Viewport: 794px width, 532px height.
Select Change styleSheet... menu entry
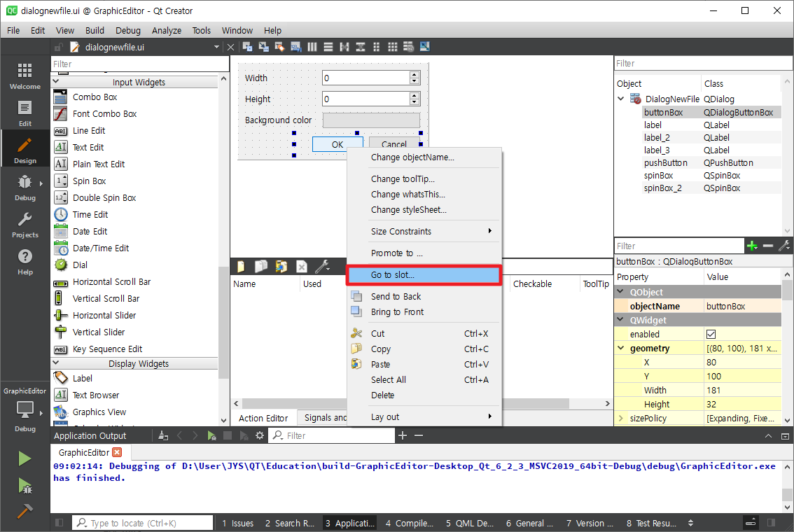tap(424, 210)
